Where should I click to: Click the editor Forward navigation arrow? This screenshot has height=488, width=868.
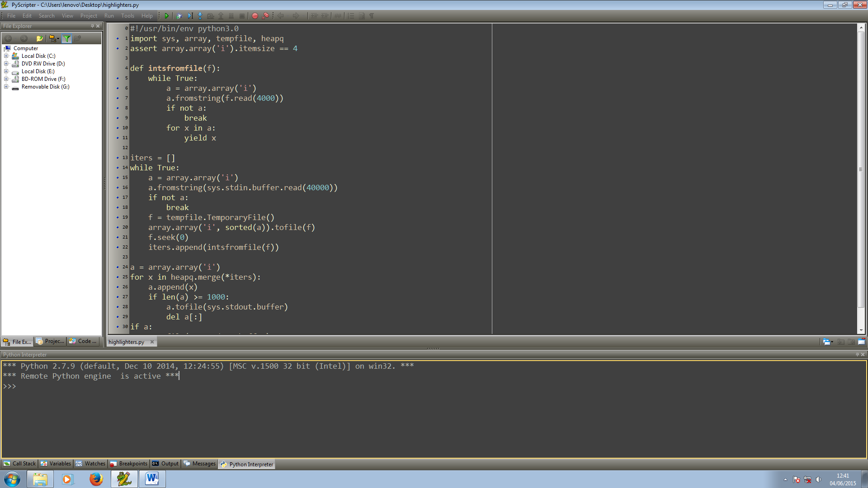pyautogui.click(x=296, y=16)
